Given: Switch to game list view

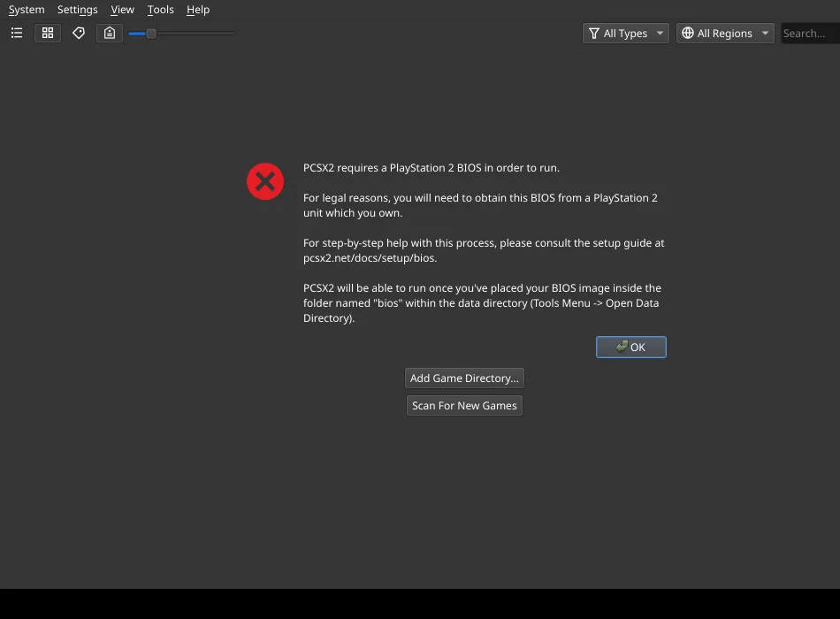Looking at the screenshot, I should click(17, 34).
